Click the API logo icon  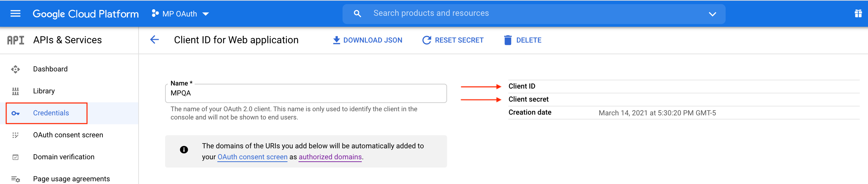tap(16, 40)
